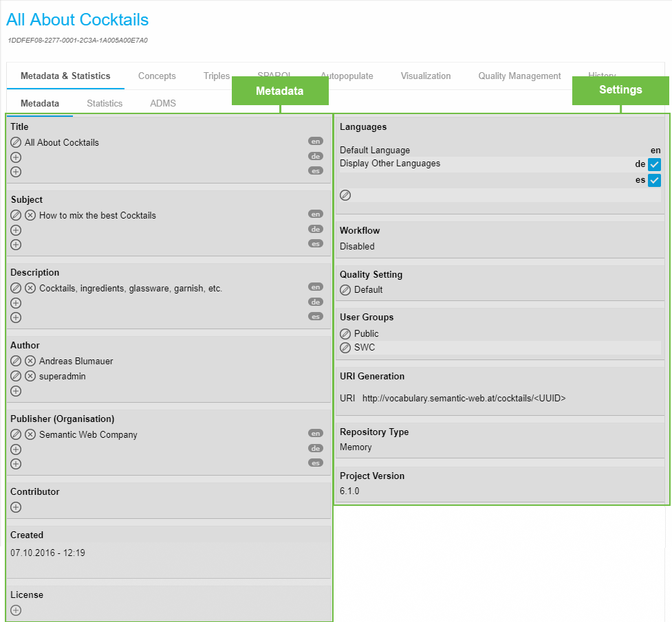Add a new Author entry

click(x=16, y=391)
